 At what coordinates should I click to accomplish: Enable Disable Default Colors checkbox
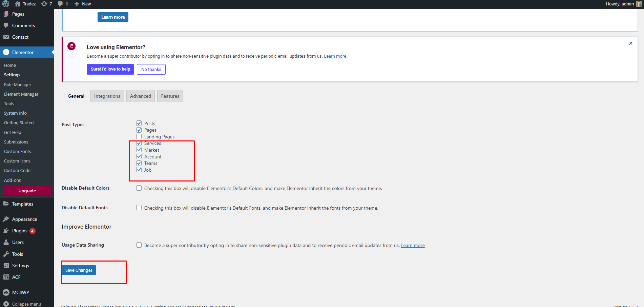point(139,188)
